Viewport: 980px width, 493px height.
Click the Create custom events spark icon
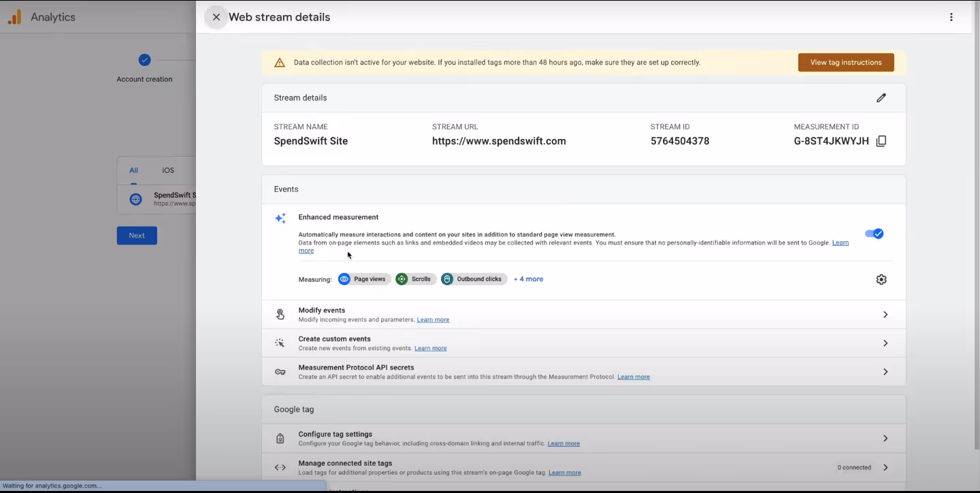pyautogui.click(x=280, y=343)
